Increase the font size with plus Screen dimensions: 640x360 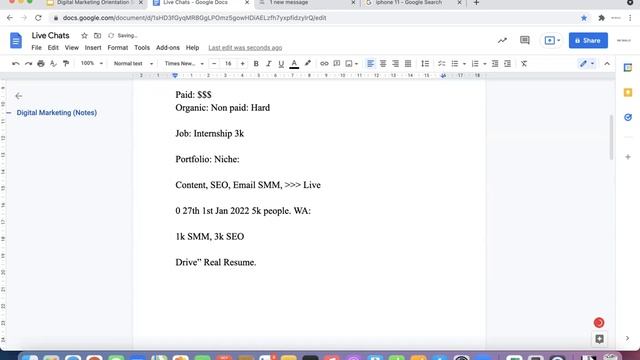(242, 64)
